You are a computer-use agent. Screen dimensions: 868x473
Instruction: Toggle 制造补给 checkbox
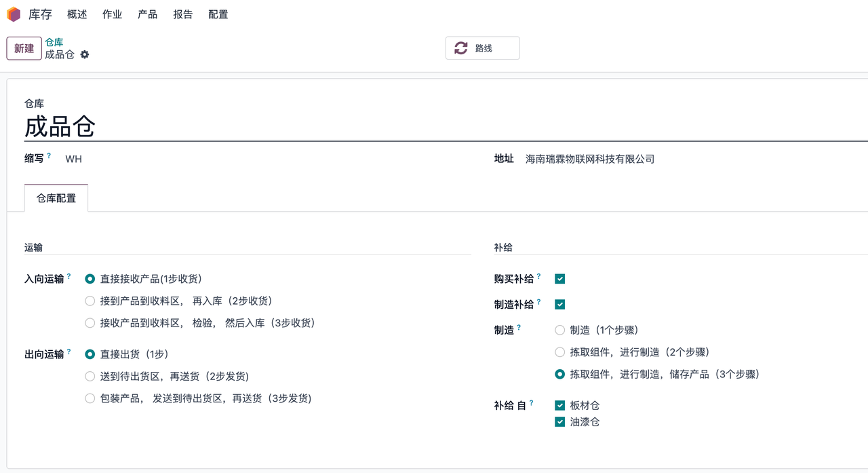560,305
